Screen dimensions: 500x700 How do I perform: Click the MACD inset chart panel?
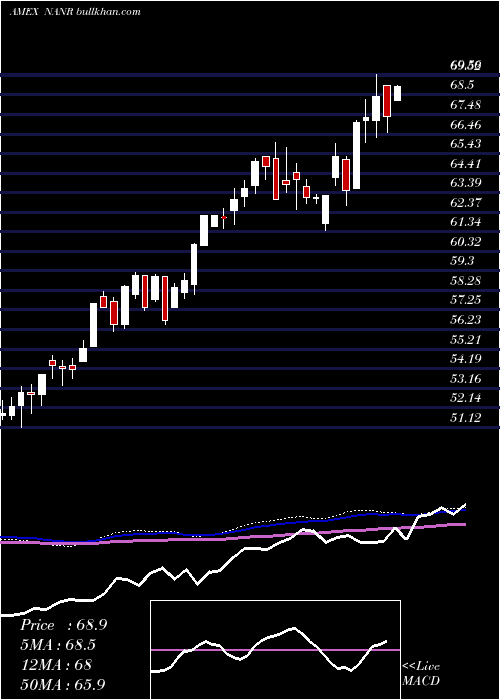click(275, 650)
